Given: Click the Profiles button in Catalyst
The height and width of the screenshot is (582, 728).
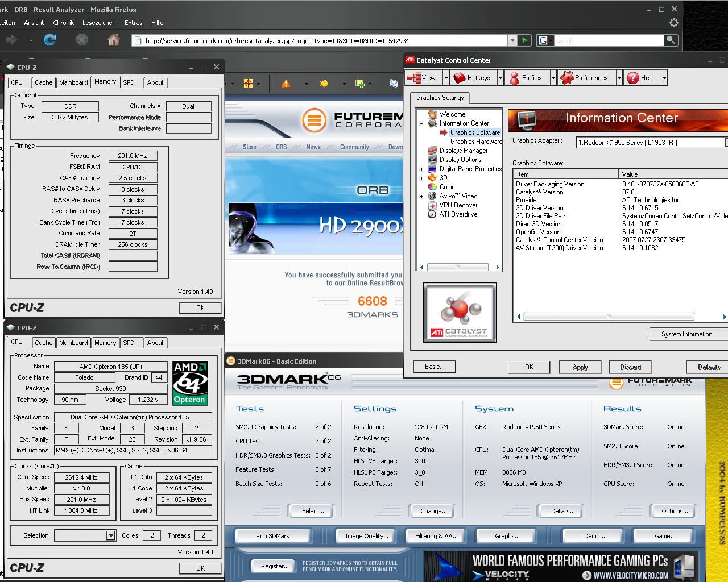Looking at the screenshot, I should [x=527, y=78].
